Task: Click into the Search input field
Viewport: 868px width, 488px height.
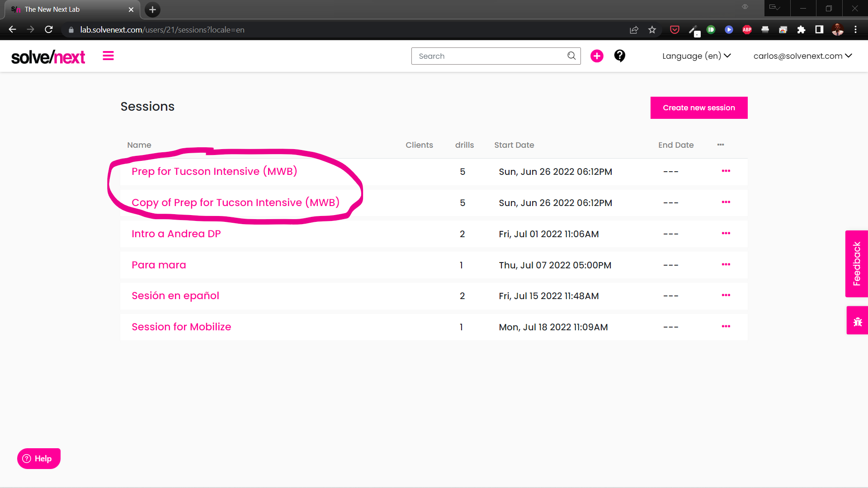Action: click(488, 56)
